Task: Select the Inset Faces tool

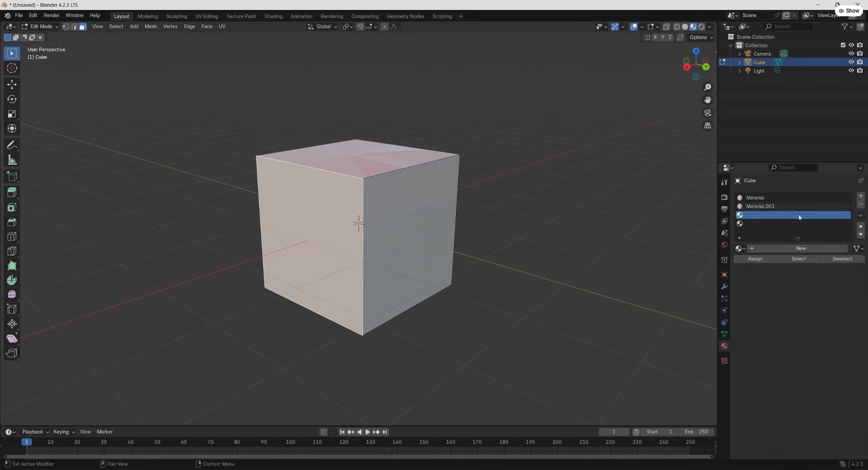Action: pos(12,208)
